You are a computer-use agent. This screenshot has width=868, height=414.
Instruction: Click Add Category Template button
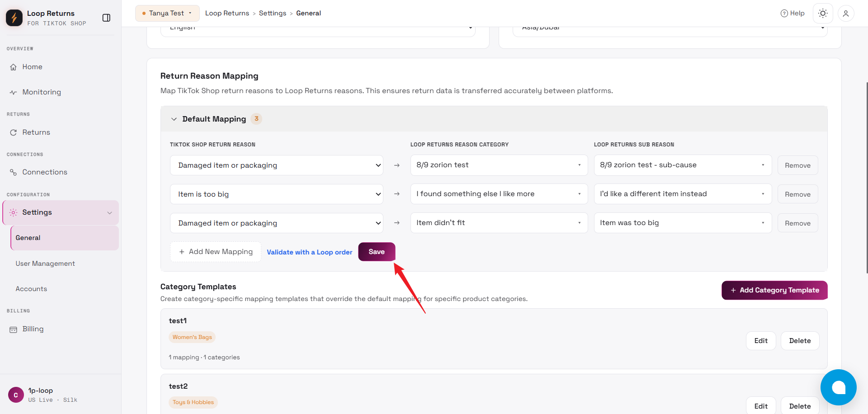(774, 290)
